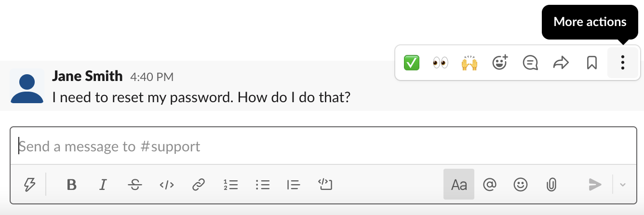Image resolution: width=644 pixels, height=215 pixels.
Task: React with the raised hands emoji
Action: 470,63
